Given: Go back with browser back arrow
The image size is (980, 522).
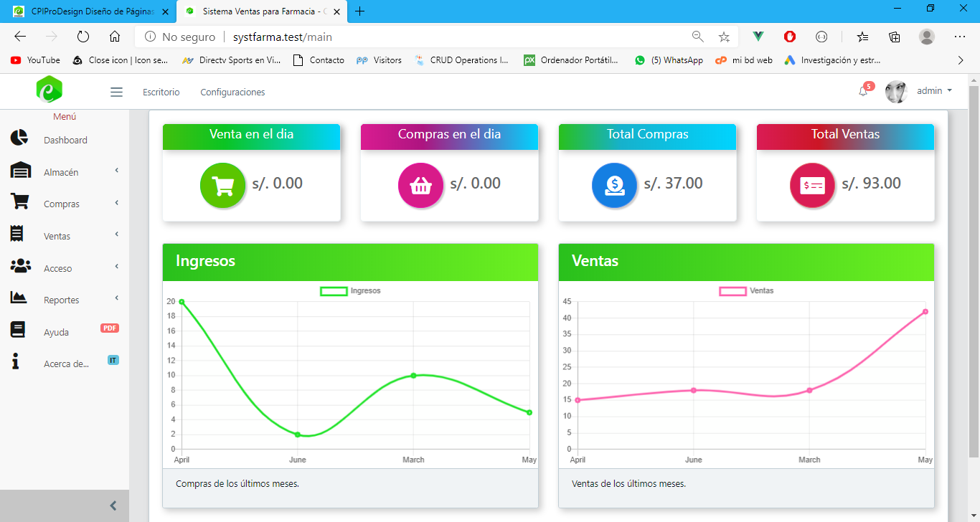Looking at the screenshot, I should click(x=20, y=37).
